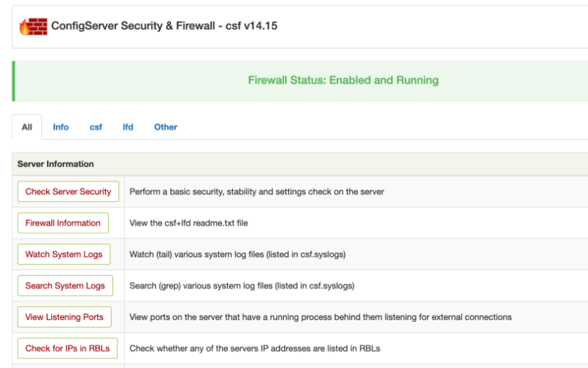Run Check for IPs in RBLs
This screenshot has height=368, width=588.
68,348
